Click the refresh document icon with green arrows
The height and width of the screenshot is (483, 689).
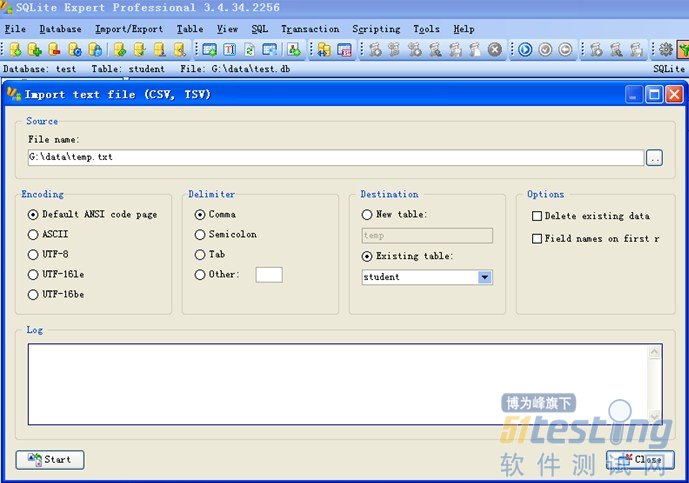tap(250, 49)
